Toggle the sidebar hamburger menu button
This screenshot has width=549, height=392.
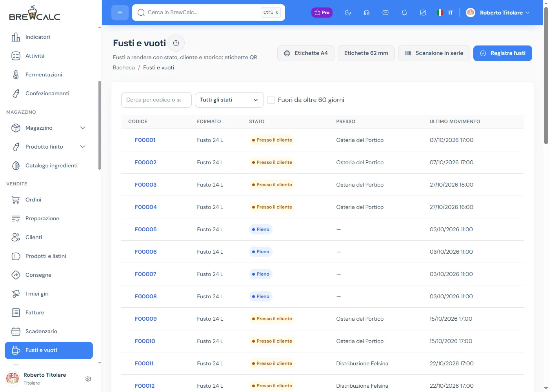pos(120,13)
